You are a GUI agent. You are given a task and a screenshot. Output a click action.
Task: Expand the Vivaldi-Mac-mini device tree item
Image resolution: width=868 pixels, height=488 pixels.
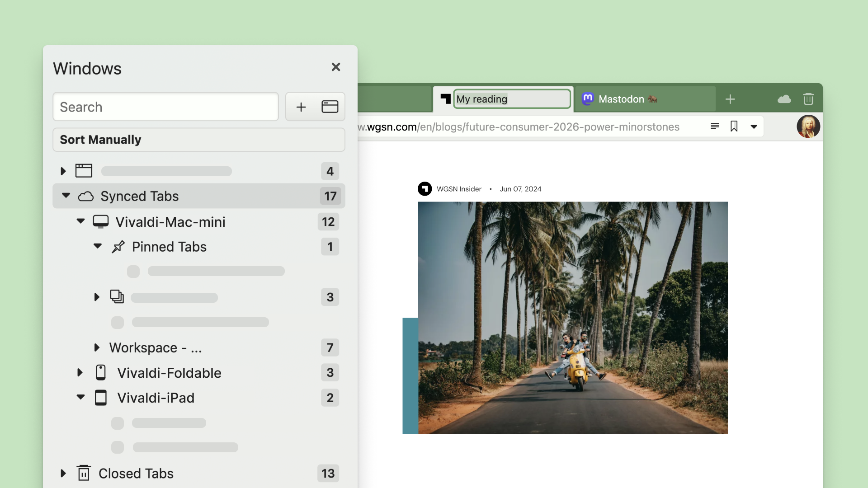pyautogui.click(x=82, y=221)
